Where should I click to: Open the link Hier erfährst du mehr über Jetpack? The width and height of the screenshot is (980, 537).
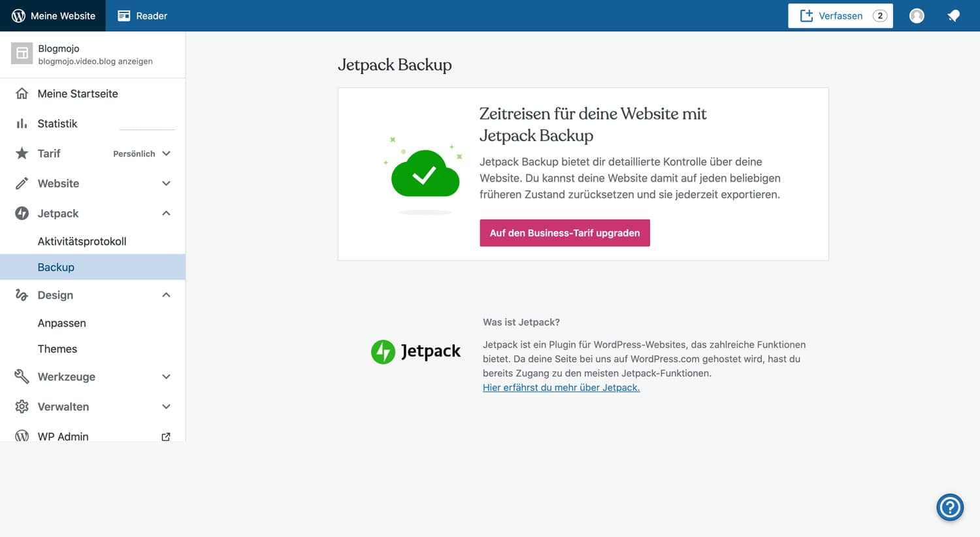(561, 387)
